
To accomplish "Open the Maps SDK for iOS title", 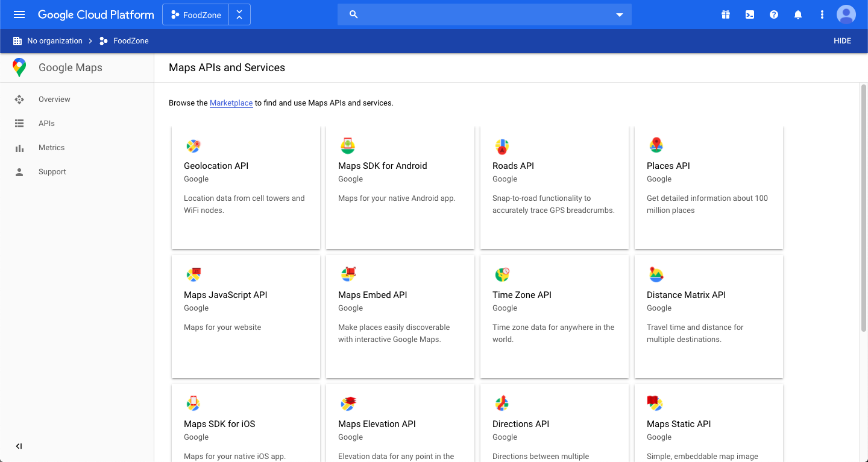I will coord(219,424).
